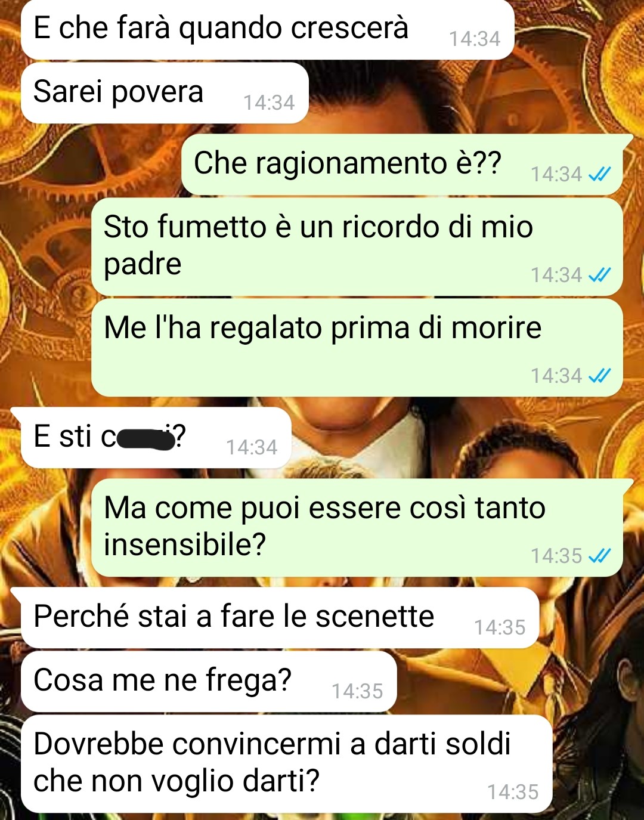This screenshot has height=820, width=644.
Task: Click the 14:35 timestamp on 'Cosa me ne frega?'
Action: point(357,691)
